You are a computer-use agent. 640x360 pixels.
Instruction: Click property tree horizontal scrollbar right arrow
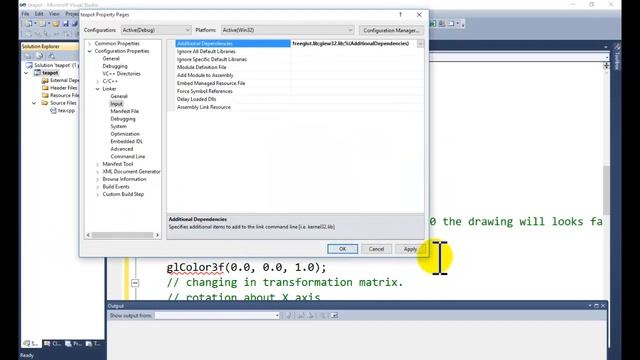(158, 235)
